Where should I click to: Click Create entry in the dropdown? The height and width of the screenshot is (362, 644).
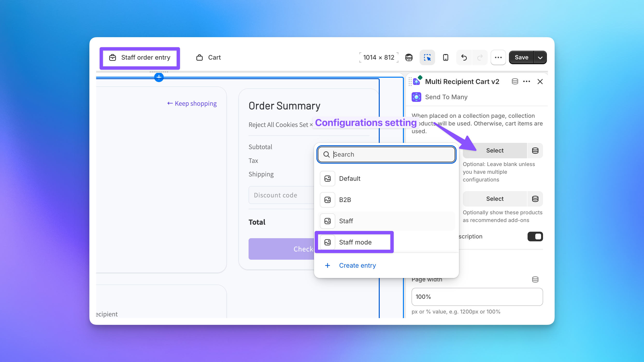pos(357,265)
